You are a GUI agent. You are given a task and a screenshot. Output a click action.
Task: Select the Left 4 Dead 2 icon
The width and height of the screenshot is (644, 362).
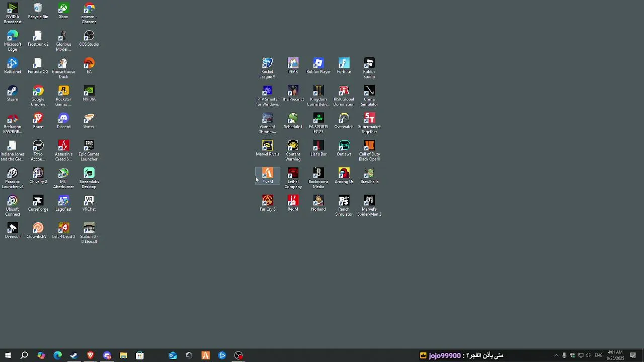pyautogui.click(x=63, y=231)
